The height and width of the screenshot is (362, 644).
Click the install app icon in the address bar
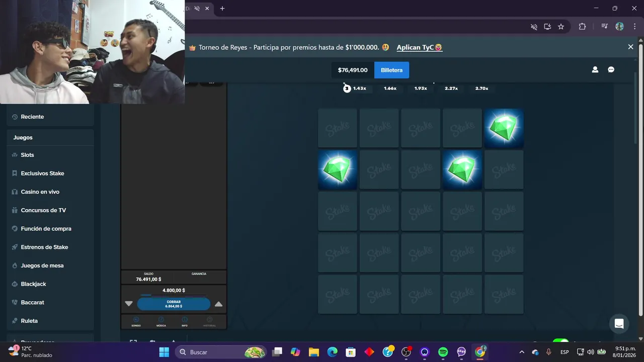tap(547, 27)
